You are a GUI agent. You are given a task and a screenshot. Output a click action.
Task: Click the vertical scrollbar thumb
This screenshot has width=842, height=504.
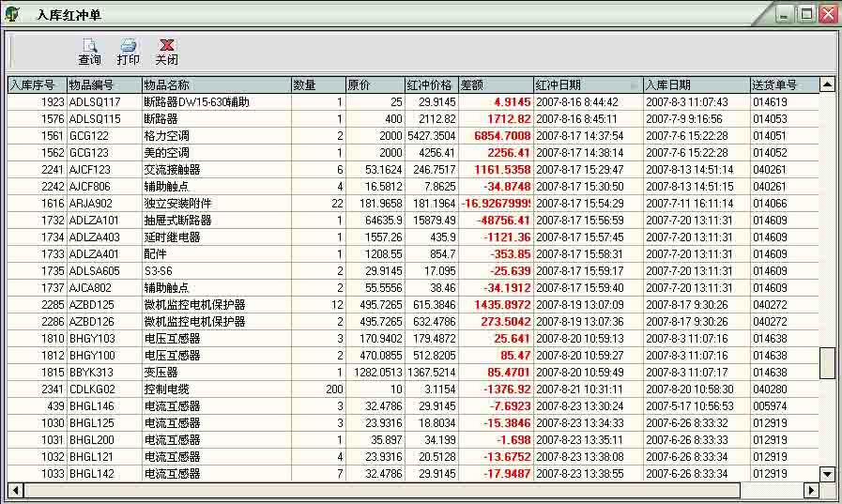click(827, 362)
